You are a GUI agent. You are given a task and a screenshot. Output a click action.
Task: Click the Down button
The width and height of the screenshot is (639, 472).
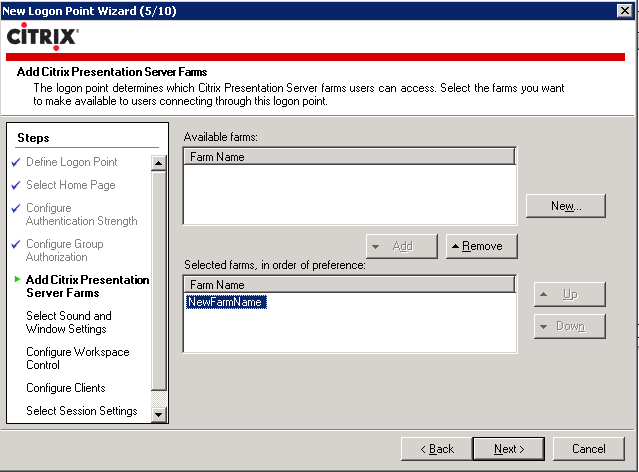coord(570,326)
